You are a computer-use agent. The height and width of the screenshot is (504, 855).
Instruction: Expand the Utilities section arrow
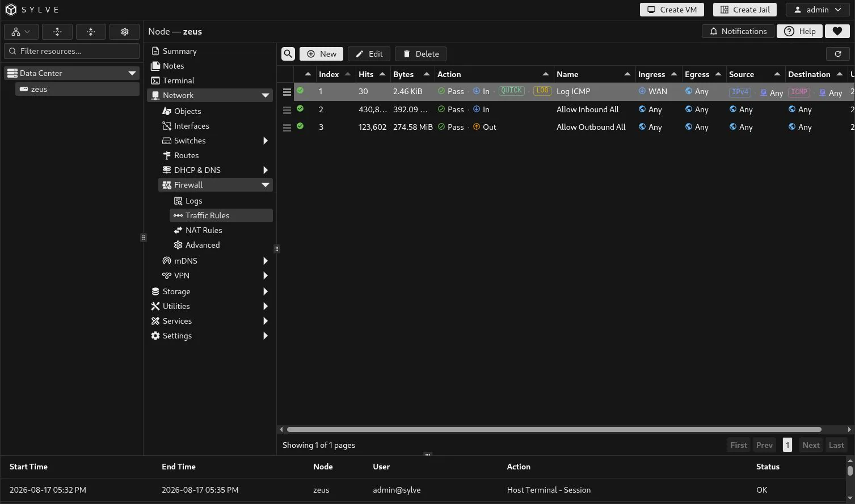click(265, 306)
